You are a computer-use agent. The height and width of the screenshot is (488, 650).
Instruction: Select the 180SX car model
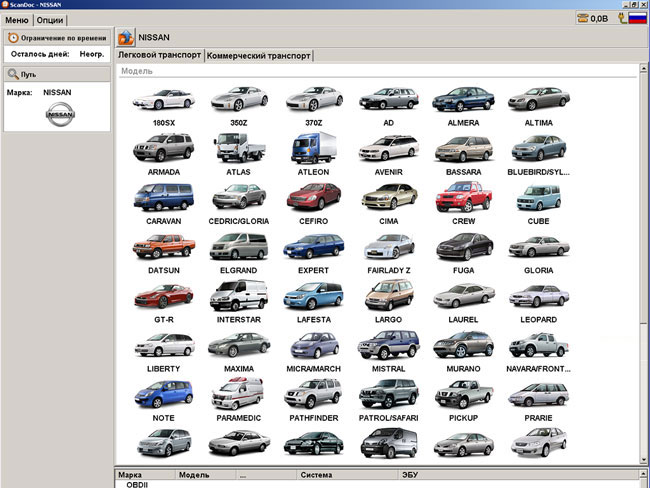tap(162, 98)
